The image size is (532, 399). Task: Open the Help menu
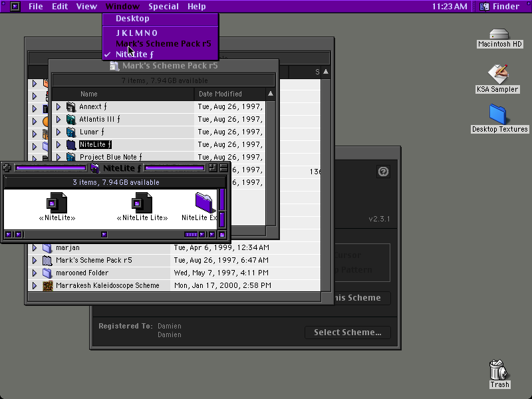(196, 7)
